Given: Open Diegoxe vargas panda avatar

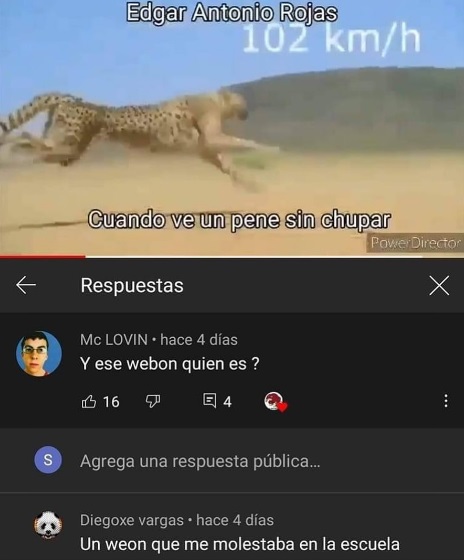Looking at the screenshot, I should tap(48, 525).
